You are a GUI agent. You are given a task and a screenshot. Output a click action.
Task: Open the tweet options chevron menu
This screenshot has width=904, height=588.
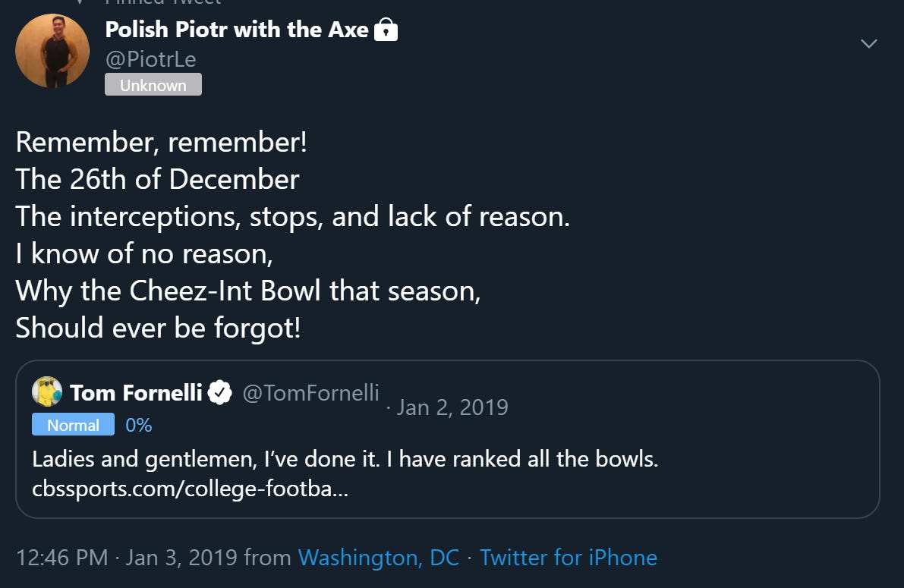pos(869,43)
